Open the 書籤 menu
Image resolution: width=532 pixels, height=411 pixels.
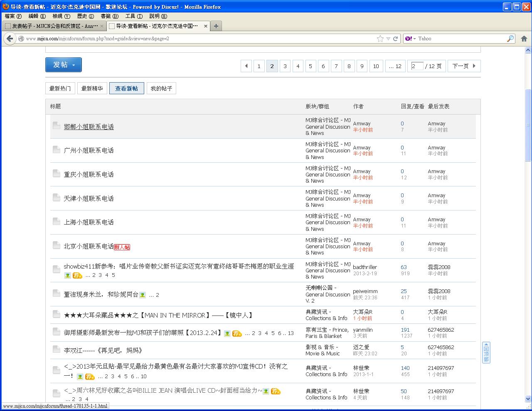(109, 16)
